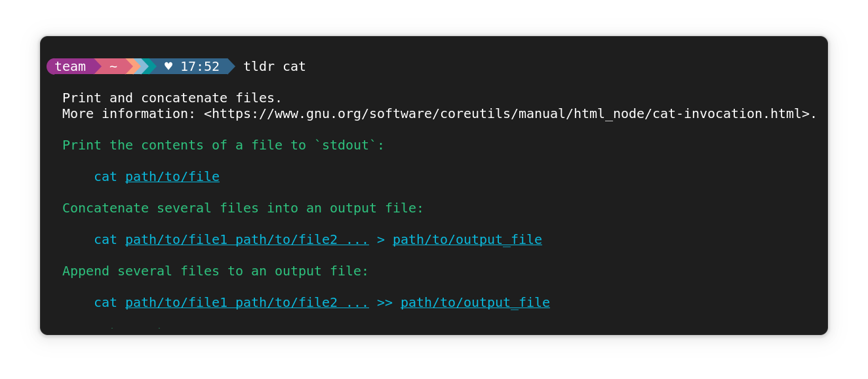868x379 pixels.
Task: Click the green "Append several files" heading
Action: [x=216, y=271]
